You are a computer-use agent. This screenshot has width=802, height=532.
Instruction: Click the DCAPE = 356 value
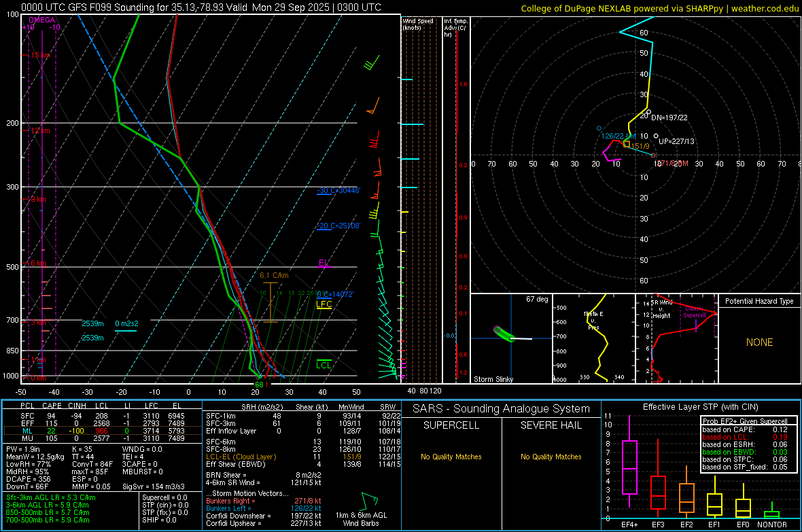tap(28, 479)
